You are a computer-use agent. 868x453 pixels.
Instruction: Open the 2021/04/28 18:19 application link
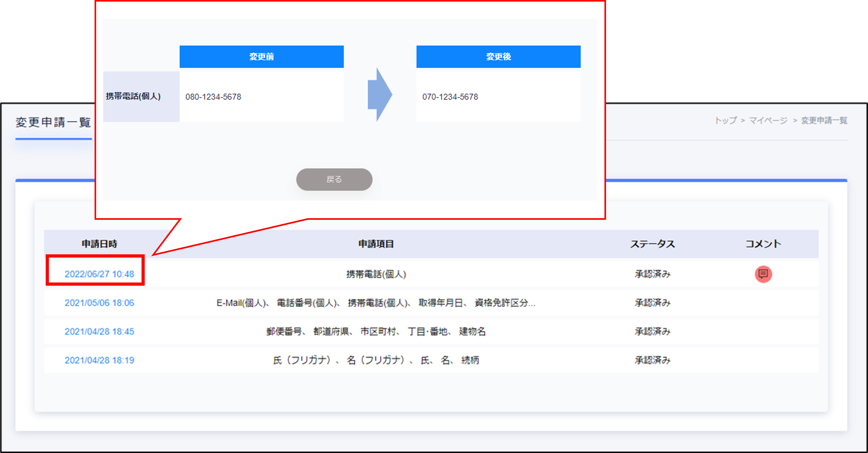(x=99, y=360)
